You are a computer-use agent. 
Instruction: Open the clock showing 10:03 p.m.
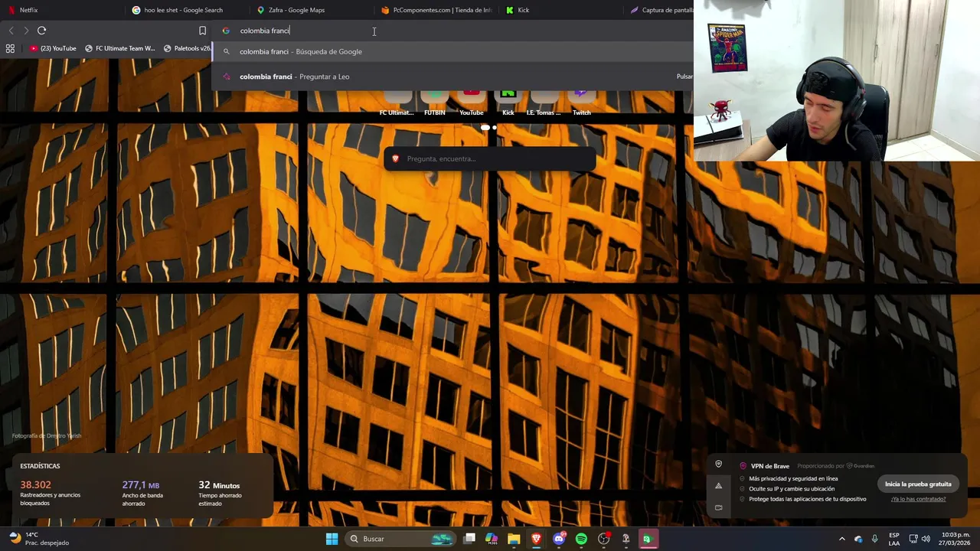pyautogui.click(x=955, y=539)
